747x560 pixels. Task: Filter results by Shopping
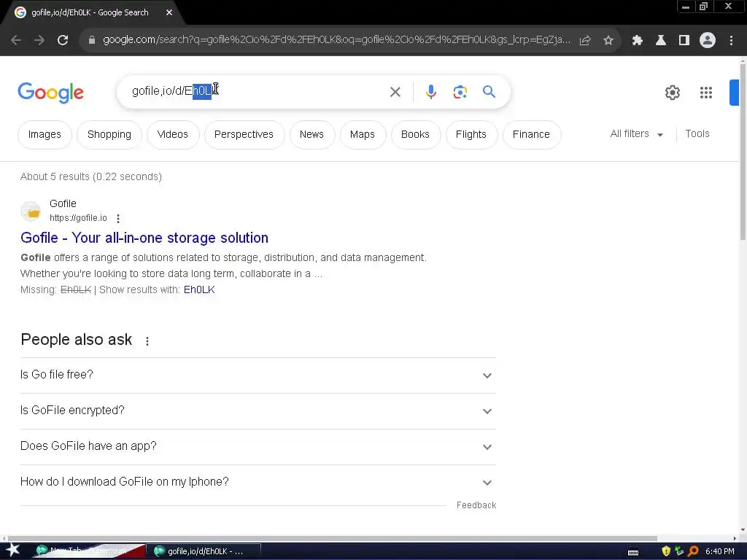(x=109, y=135)
